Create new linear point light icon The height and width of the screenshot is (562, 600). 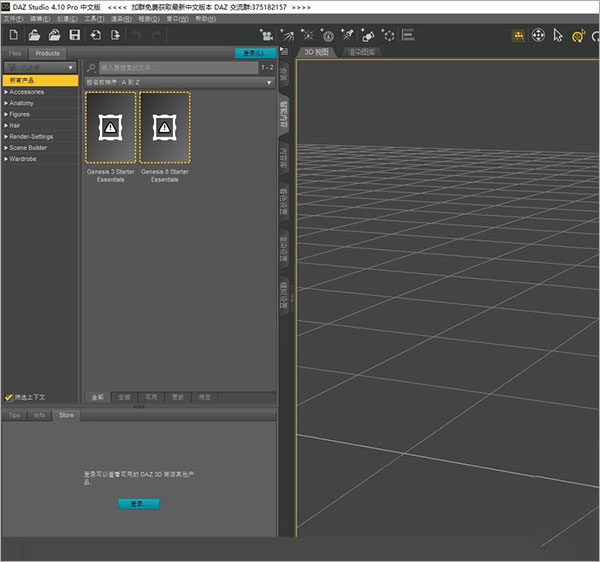coord(327,35)
